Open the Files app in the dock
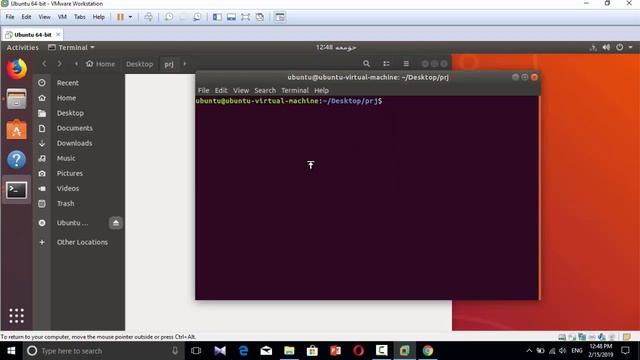This screenshot has height=360, width=640. tap(16, 99)
